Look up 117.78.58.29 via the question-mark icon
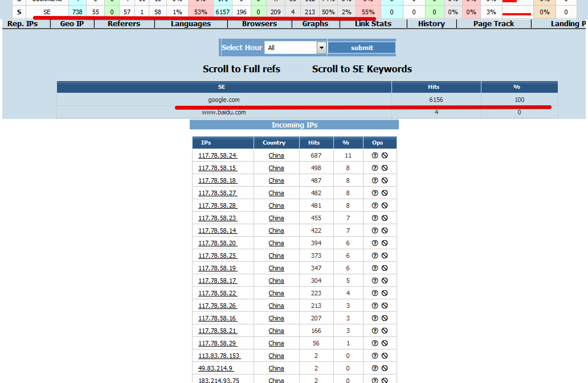The image size is (588, 383). point(375,343)
